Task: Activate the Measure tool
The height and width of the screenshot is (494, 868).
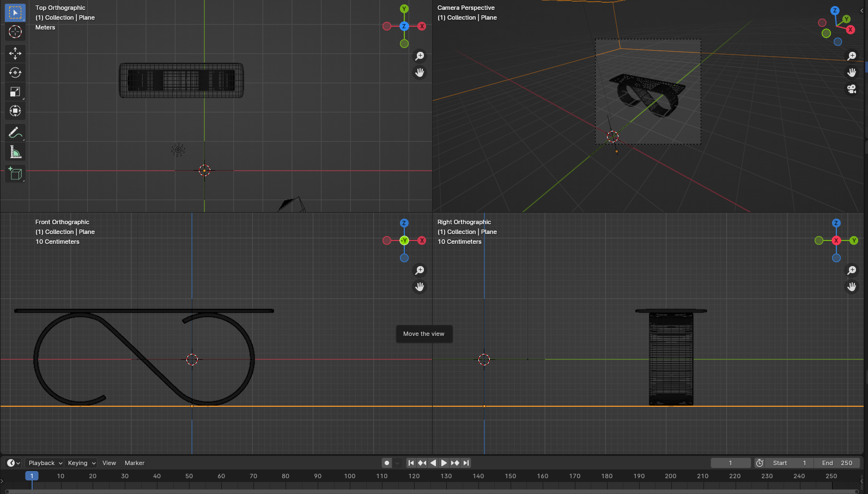Action: (x=15, y=153)
